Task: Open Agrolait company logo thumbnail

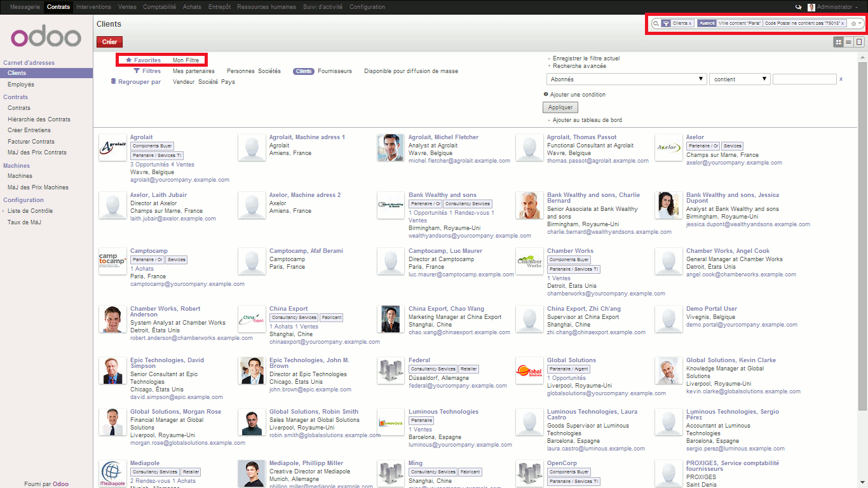Action: [112, 147]
